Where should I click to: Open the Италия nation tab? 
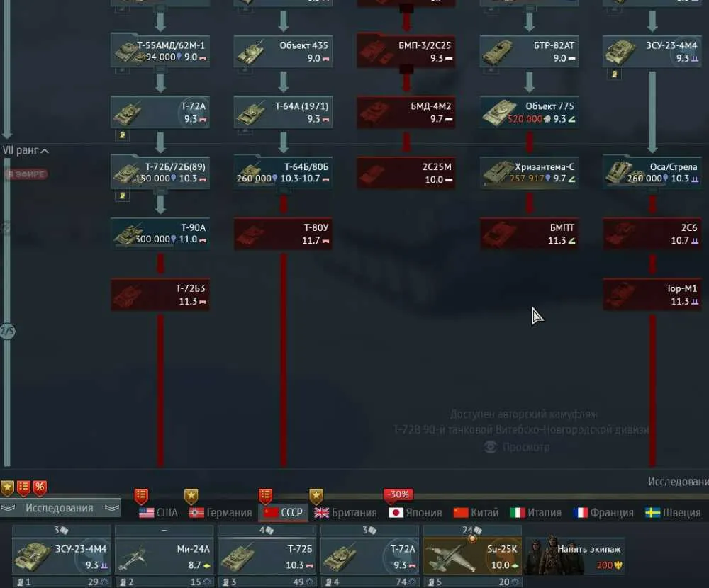536,513
